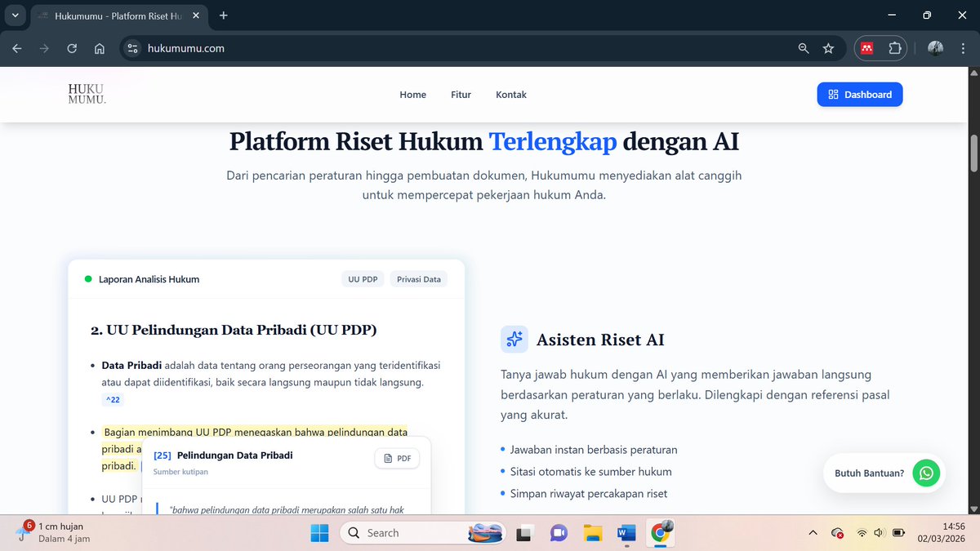Open Task View on the taskbar
The height and width of the screenshot is (551, 980).
(x=524, y=533)
